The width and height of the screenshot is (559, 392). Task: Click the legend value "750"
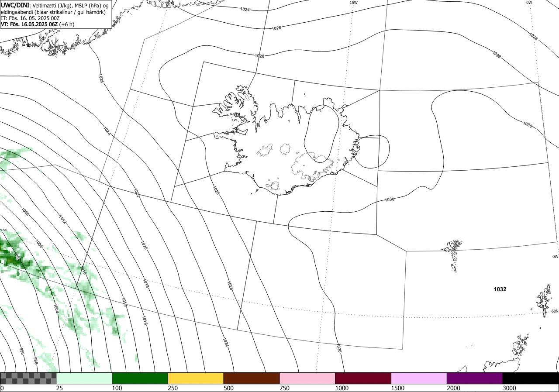[x=284, y=388]
